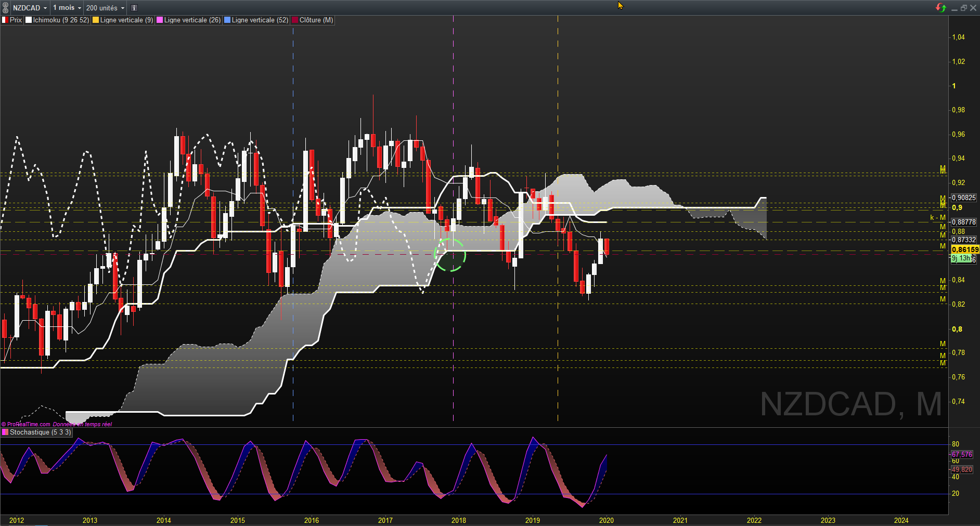The height and width of the screenshot is (526, 980).
Task: Click the magenta Ligne verticale (26) swatch
Action: 160,20
